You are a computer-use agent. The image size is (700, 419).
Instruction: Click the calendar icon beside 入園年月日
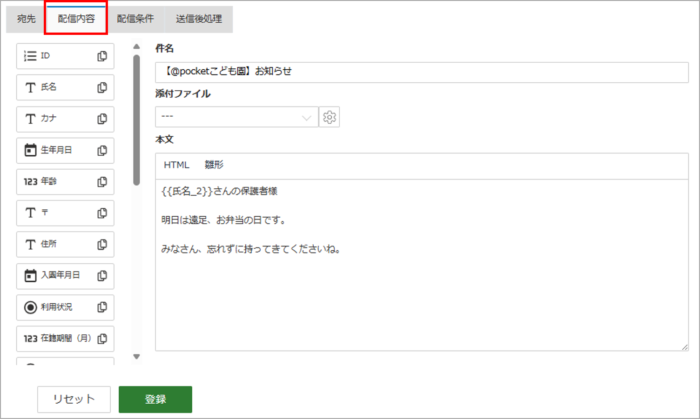30,276
